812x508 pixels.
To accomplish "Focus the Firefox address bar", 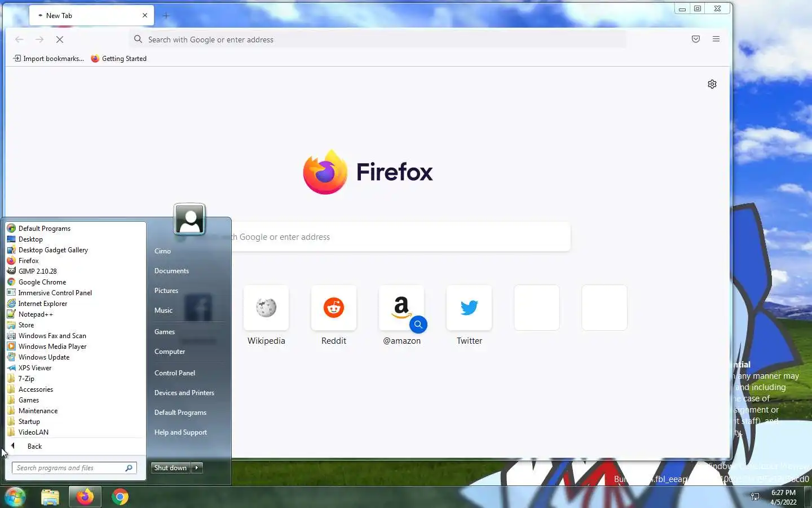I will pos(378,40).
